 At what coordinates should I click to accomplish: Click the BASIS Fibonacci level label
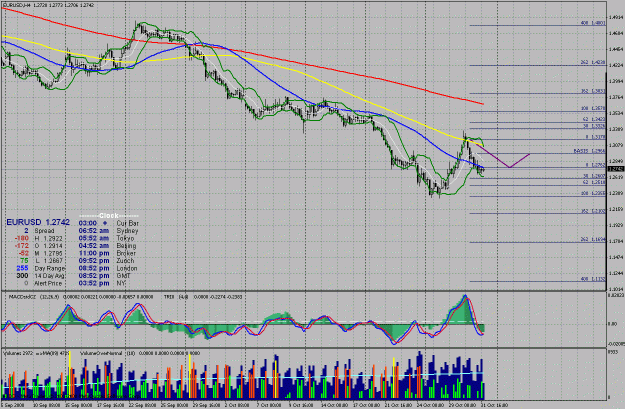point(590,151)
